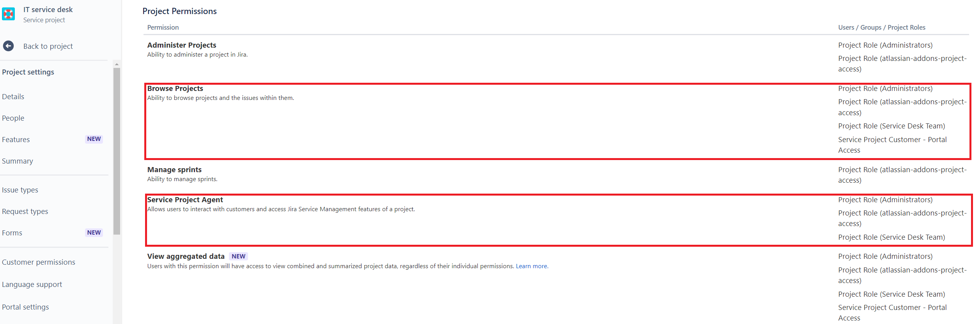
Task: Click the sidebar scrollbar up arrow
Action: (117, 64)
